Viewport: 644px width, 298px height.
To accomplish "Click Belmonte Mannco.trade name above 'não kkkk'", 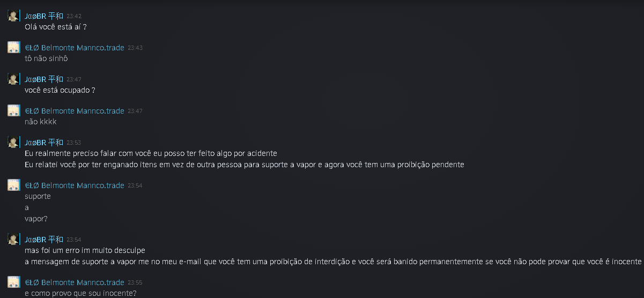I will tap(75, 111).
